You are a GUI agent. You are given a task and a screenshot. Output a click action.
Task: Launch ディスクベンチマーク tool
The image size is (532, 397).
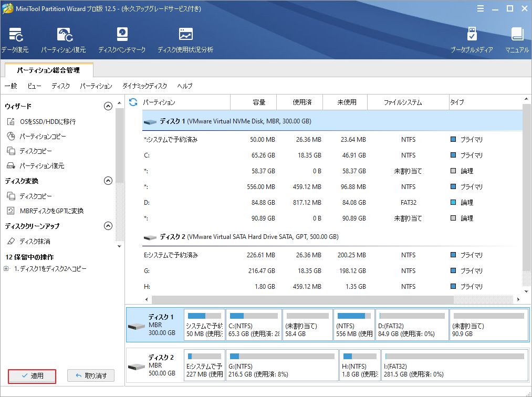(122, 40)
